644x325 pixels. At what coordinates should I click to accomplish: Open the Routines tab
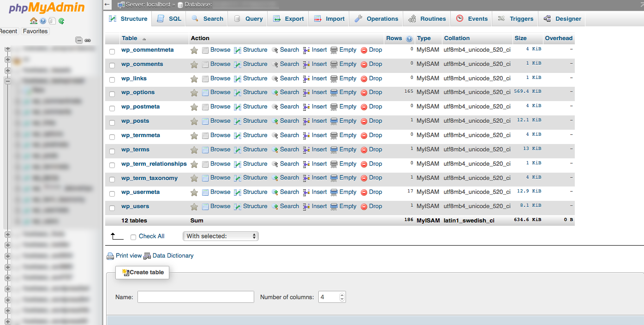click(x=427, y=19)
